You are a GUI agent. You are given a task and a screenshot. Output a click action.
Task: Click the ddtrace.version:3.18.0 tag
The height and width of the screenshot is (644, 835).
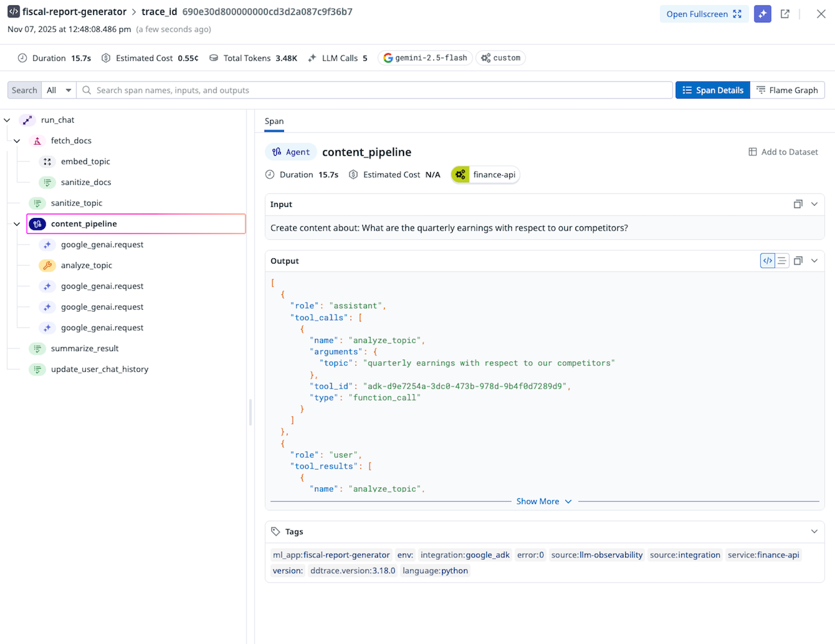click(352, 571)
